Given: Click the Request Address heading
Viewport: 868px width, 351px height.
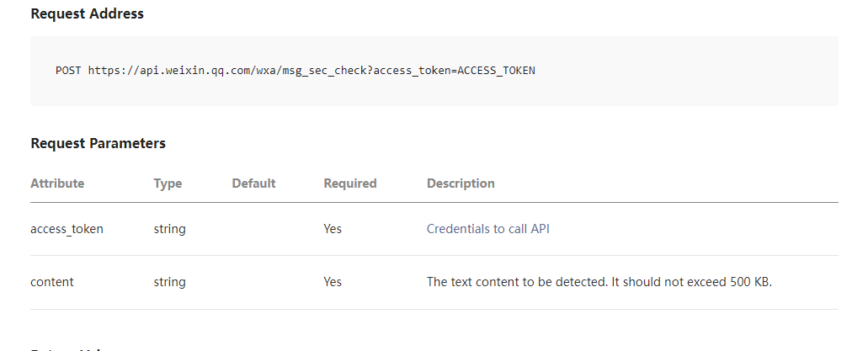Looking at the screenshot, I should click(87, 14).
